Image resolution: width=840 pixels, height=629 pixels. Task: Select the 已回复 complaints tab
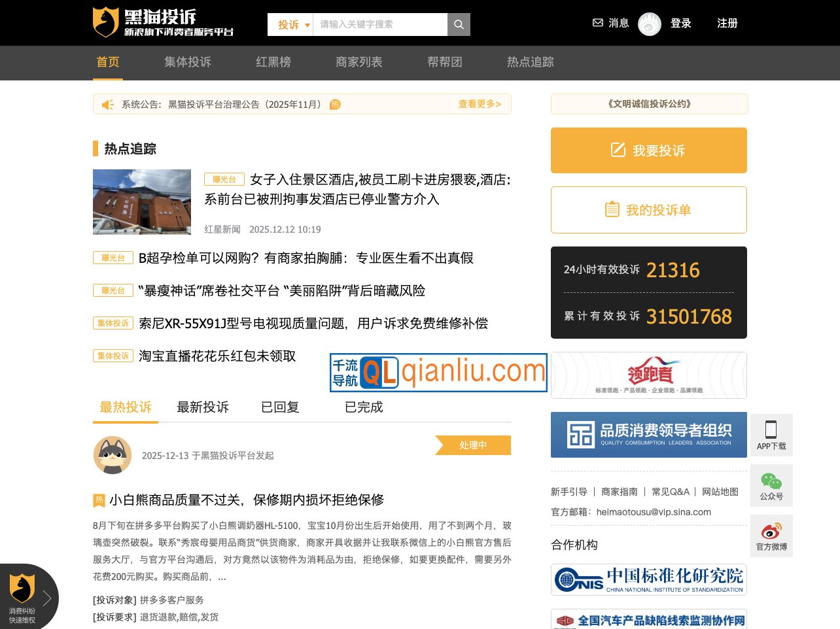(280, 407)
